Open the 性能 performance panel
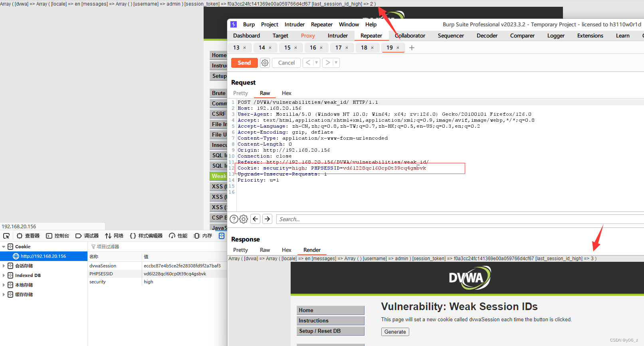The image size is (644, 346). (x=178, y=236)
